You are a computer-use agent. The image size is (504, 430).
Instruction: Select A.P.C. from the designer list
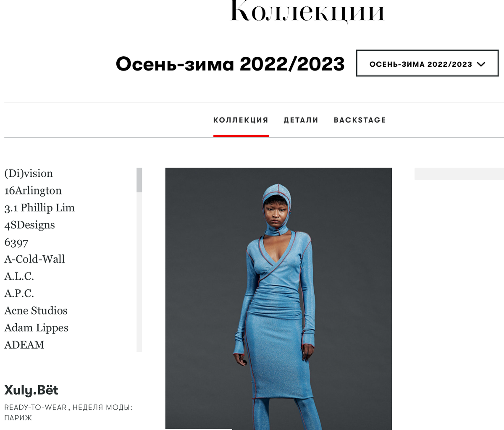19,294
